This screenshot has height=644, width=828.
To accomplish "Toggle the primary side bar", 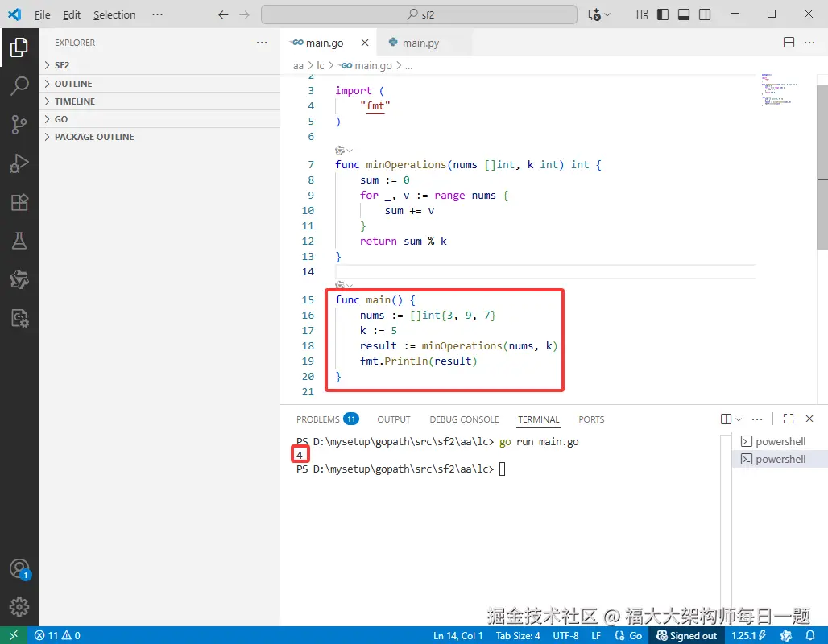I will pyautogui.click(x=663, y=14).
